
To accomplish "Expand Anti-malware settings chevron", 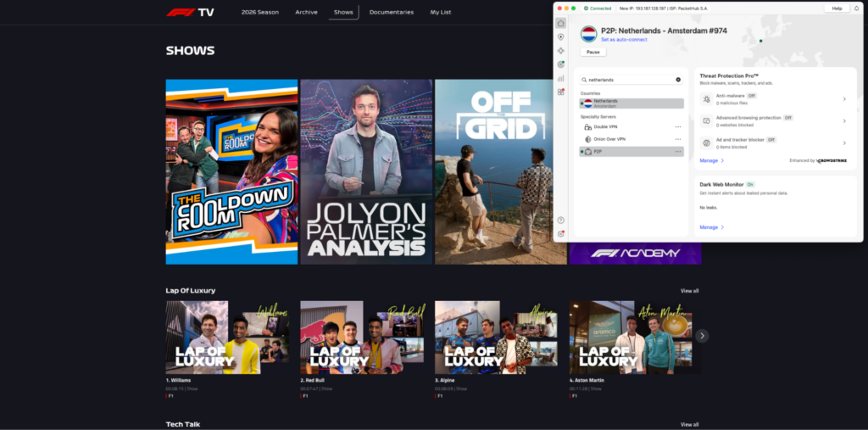I will pos(844,99).
